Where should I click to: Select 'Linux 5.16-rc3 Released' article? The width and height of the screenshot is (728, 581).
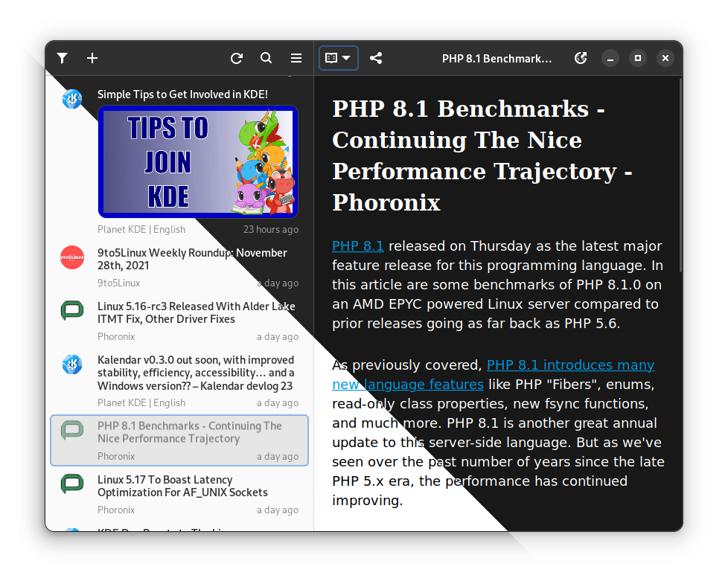pyautogui.click(x=197, y=312)
